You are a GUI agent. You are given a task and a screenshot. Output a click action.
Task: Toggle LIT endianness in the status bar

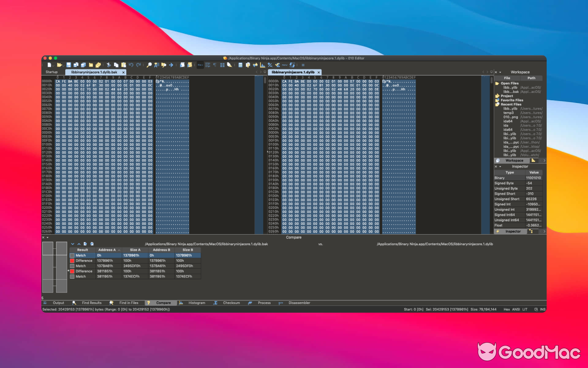[525, 310]
